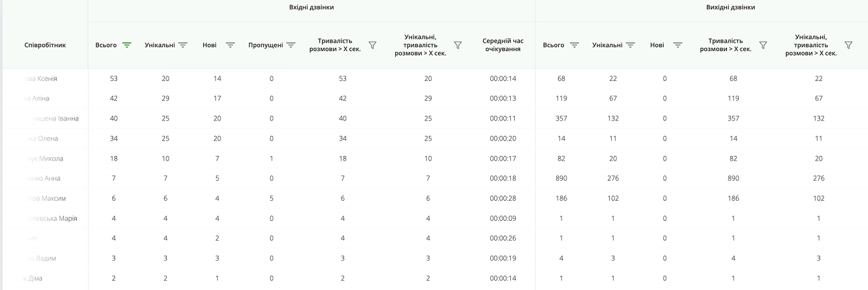Image resolution: width=868 pixels, height=290 pixels.
Task: Click the Вхідні дзвінки group header
Action: (312, 7)
